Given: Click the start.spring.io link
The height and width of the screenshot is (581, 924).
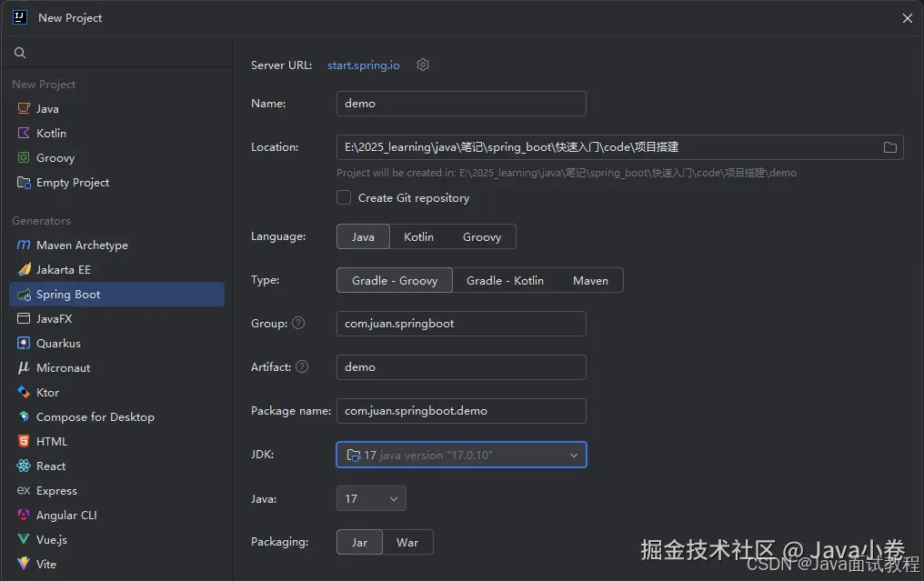Looking at the screenshot, I should [363, 65].
